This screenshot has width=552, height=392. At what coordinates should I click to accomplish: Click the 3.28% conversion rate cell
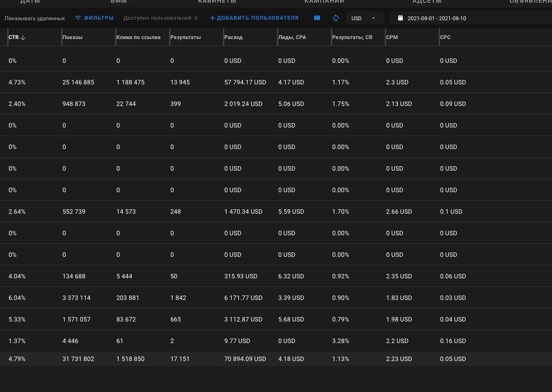coord(341,341)
